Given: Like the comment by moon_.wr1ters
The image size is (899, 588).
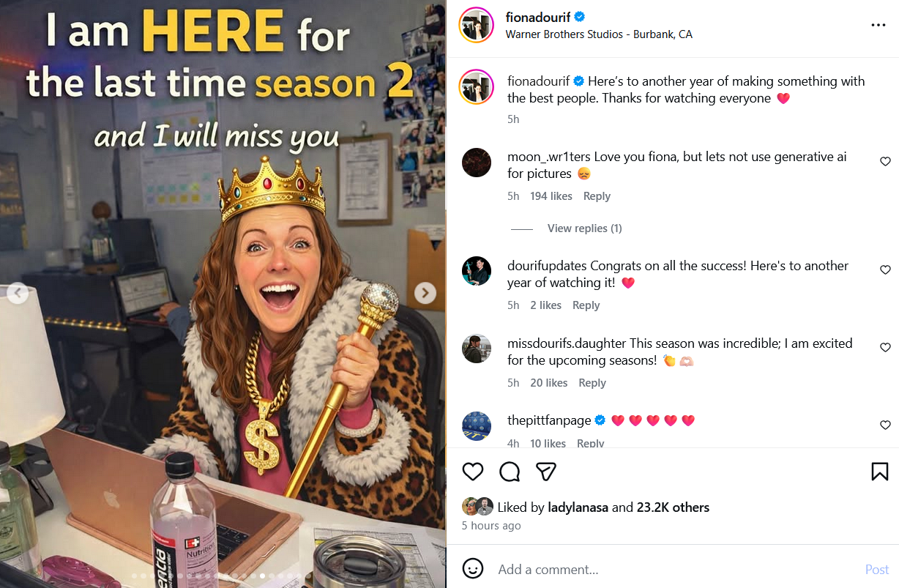Looking at the screenshot, I should (885, 162).
